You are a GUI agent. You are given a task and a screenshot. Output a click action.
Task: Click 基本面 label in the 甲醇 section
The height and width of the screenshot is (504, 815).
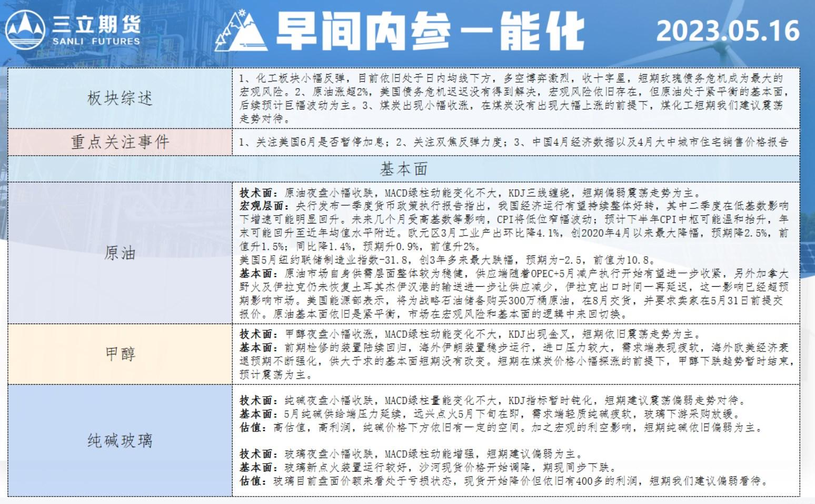[256, 348]
